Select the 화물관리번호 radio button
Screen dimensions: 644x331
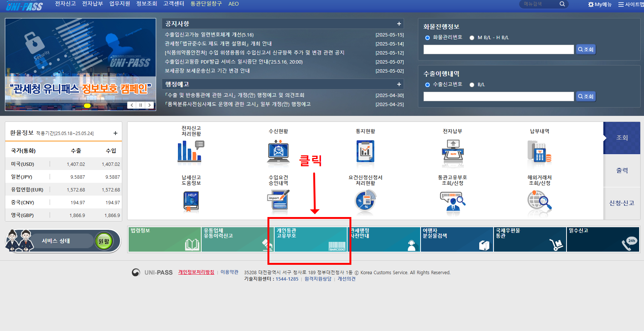coord(427,38)
